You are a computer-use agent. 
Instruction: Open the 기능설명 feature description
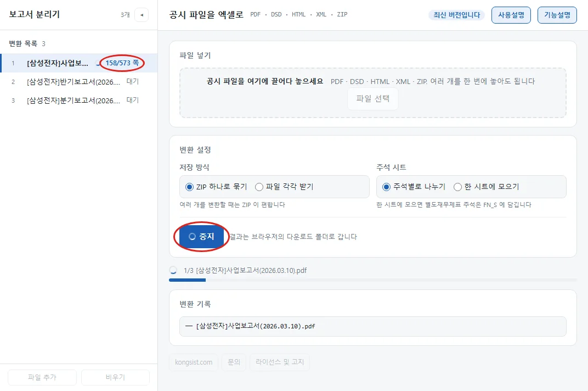(557, 15)
